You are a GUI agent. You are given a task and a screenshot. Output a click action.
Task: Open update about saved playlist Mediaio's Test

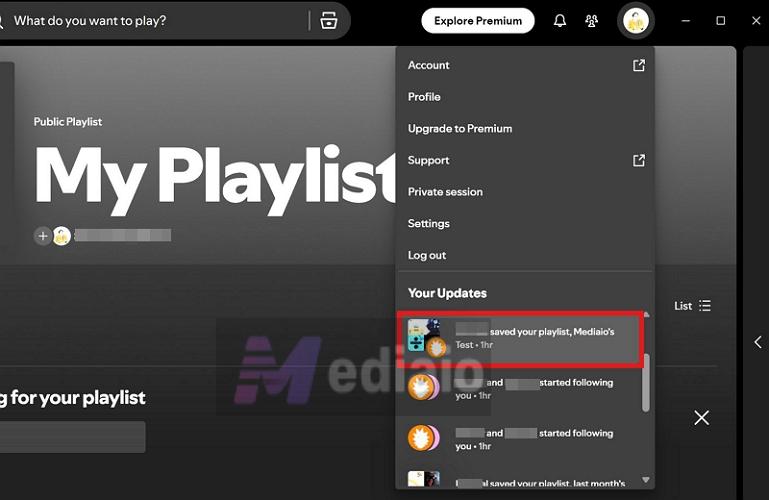tap(520, 338)
